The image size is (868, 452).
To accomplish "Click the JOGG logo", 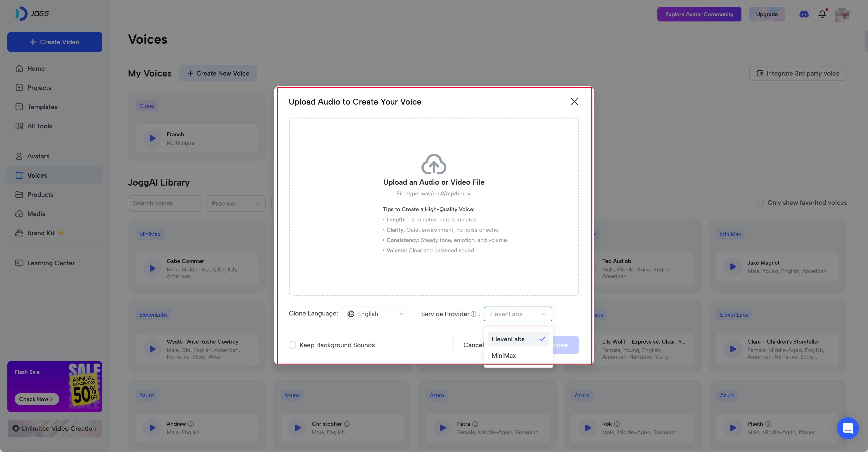I will tap(32, 14).
